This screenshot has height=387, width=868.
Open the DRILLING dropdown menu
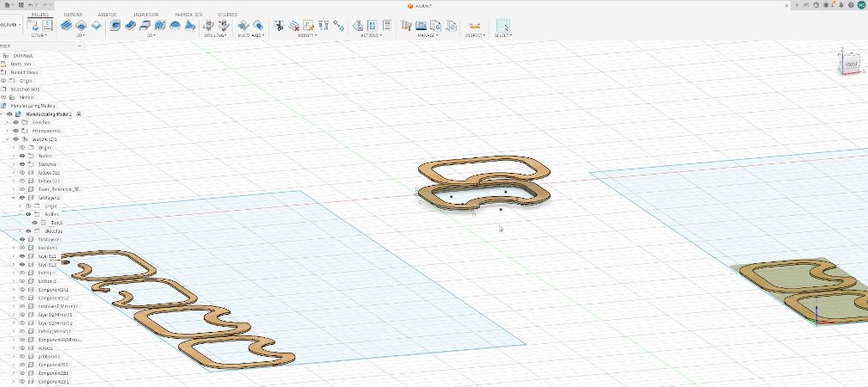tap(216, 35)
